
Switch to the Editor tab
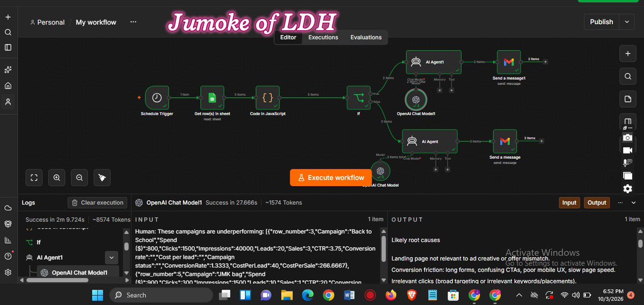pyautogui.click(x=288, y=38)
